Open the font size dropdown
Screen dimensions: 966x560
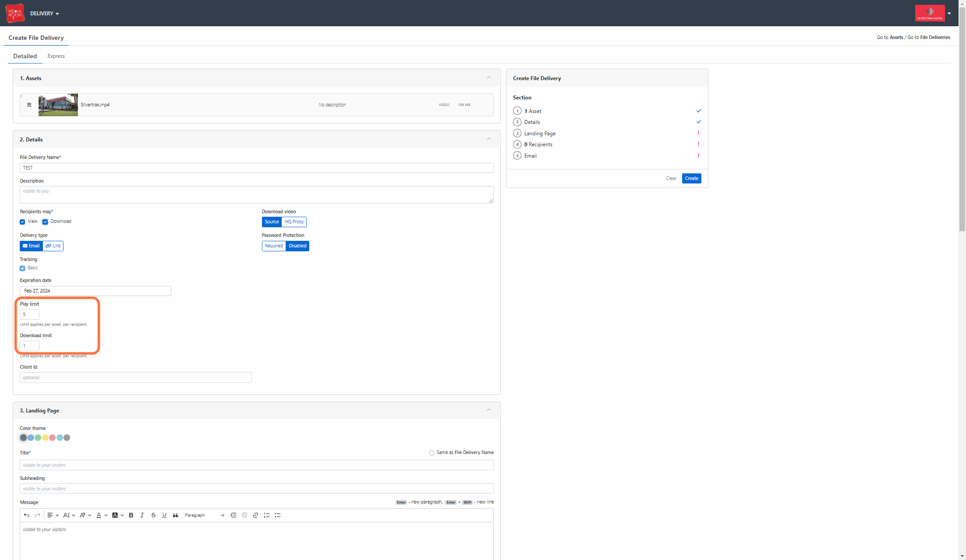69,515
